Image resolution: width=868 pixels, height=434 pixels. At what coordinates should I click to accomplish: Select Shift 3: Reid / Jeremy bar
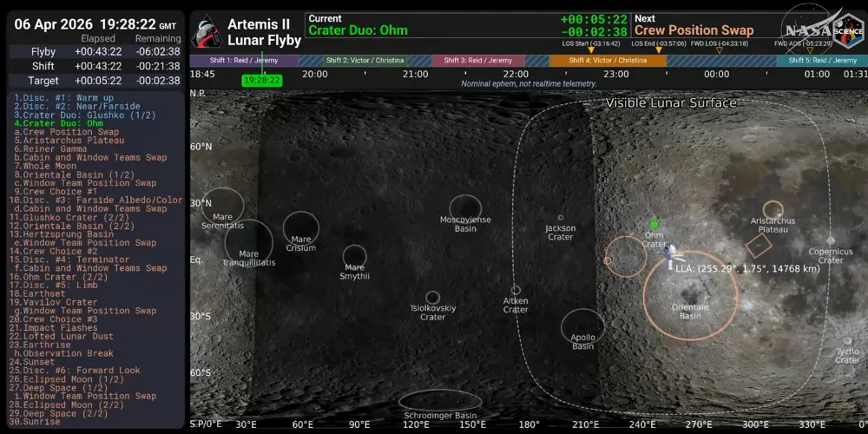[478, 61]
